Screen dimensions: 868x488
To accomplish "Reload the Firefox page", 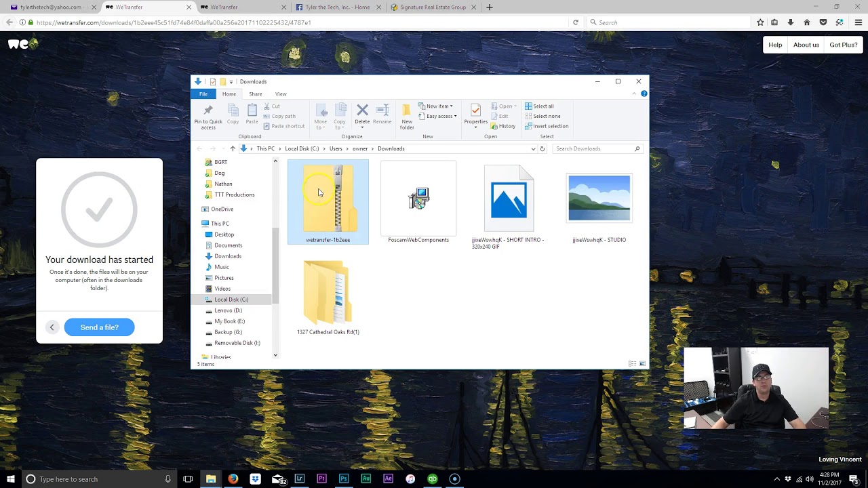I will [575, 22].
